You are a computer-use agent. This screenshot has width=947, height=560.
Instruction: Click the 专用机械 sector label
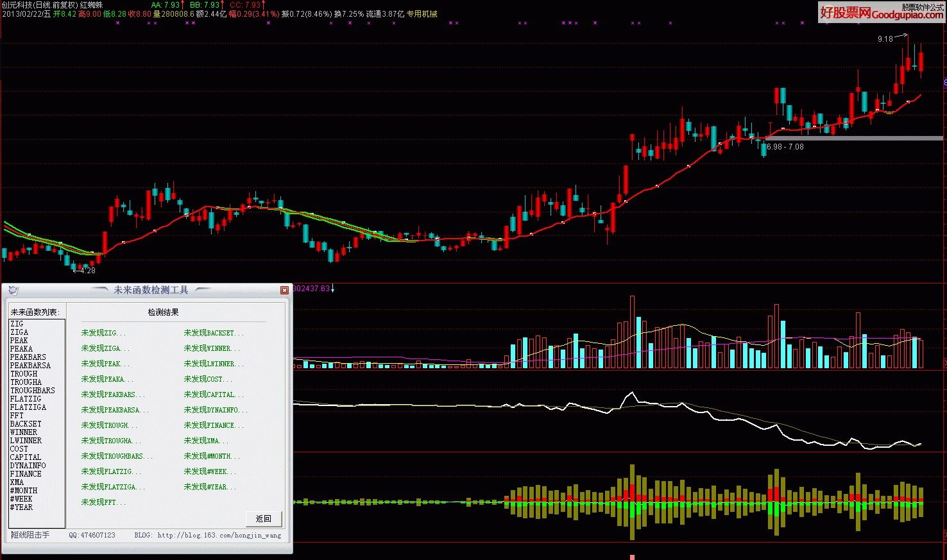tap(422, 13)
